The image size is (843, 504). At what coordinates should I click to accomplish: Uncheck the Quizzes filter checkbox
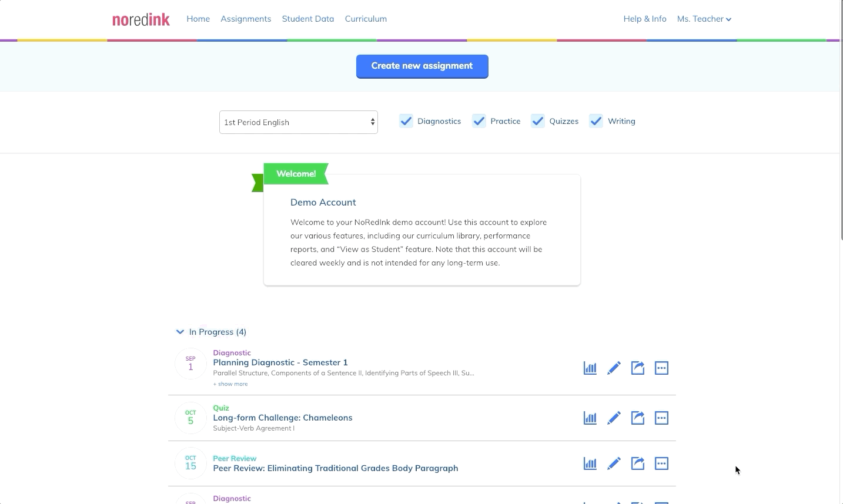pos(538,121)
